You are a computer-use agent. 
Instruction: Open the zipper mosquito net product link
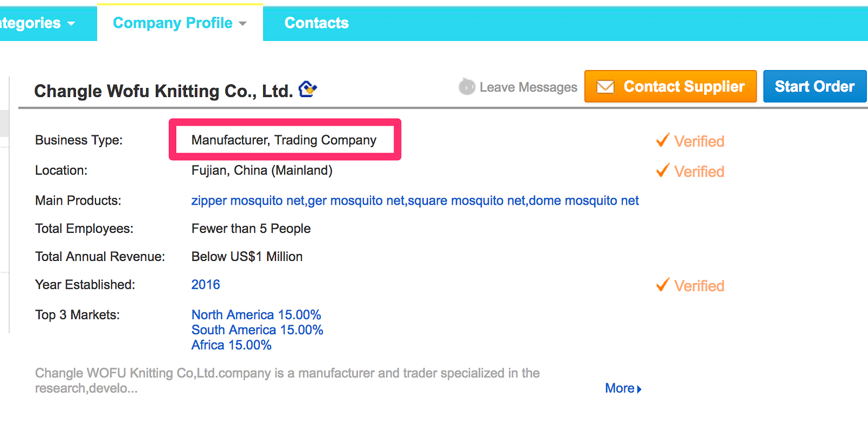click(248, 201)
